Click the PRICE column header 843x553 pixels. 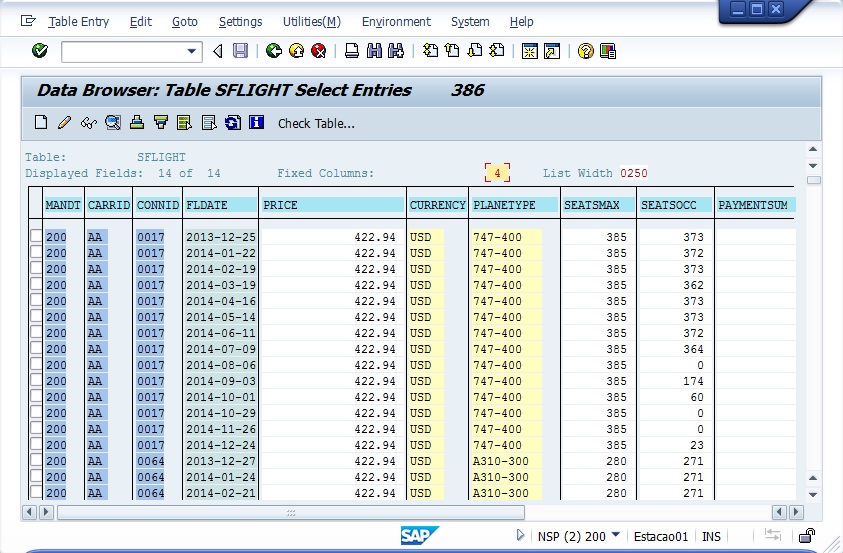point(332,205)
